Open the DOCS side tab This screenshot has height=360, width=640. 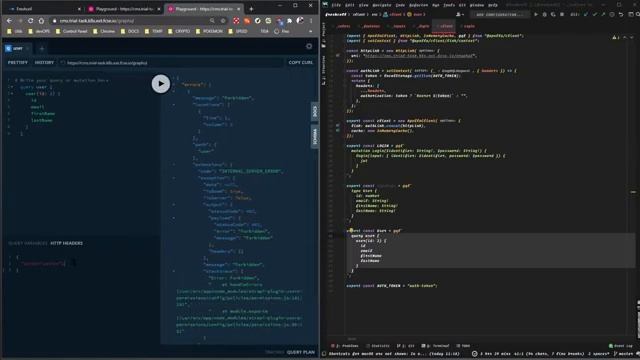click(x=315, y=111)
